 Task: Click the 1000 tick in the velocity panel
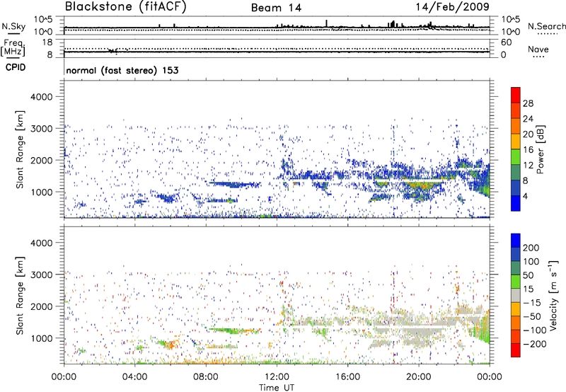click(x=41, y=338)
